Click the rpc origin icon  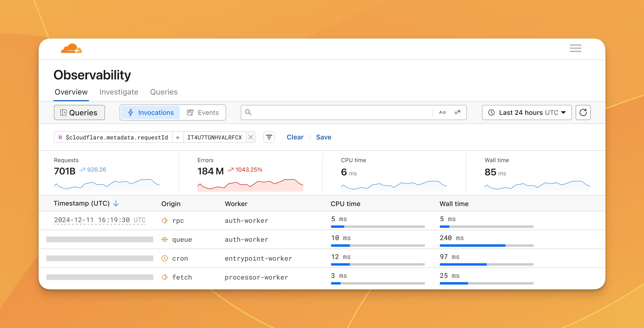165,220
